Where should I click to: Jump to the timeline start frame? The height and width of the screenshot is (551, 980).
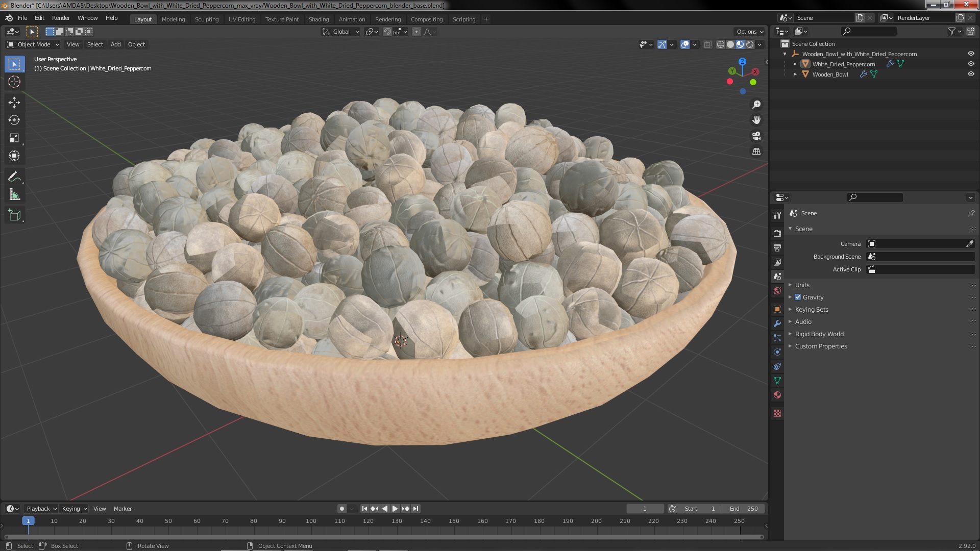[364, 509]
